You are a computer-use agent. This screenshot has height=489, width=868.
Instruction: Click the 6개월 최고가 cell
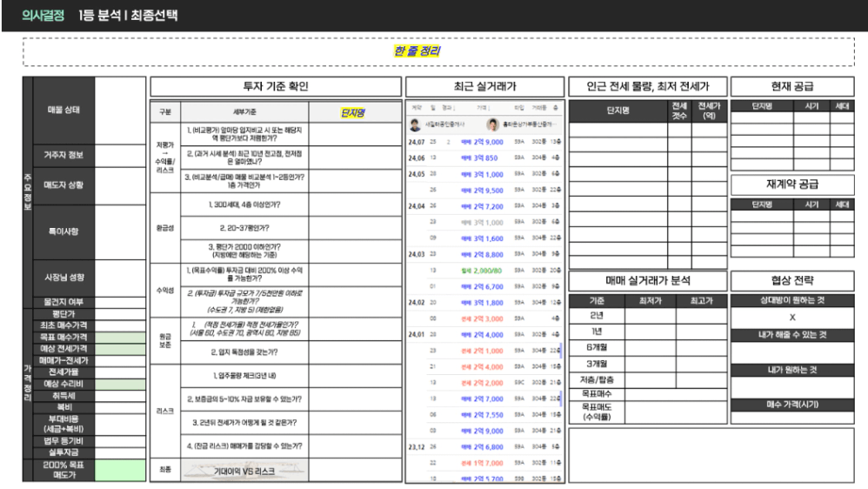(701, 348)
